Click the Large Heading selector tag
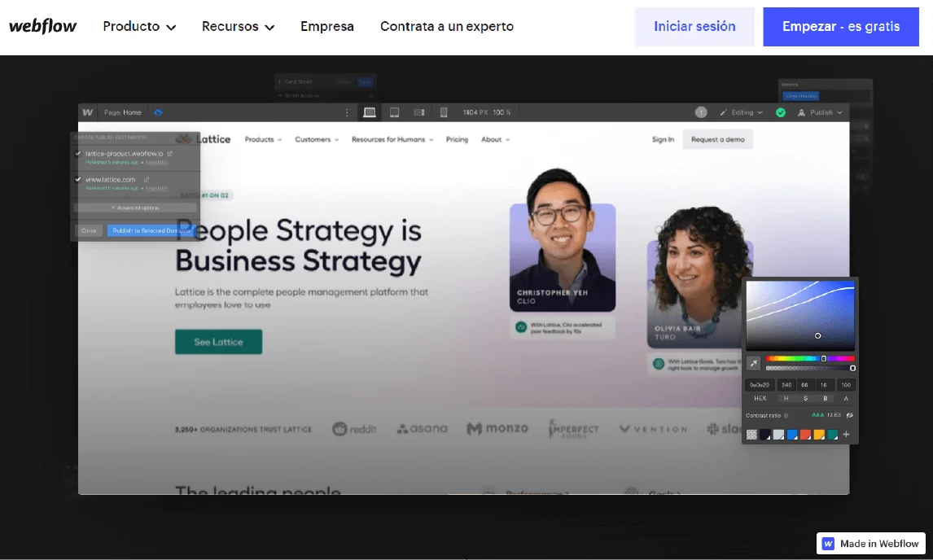The height and width of the screenshot is (560, 933). pyautogui.click(x=801, y=96)
